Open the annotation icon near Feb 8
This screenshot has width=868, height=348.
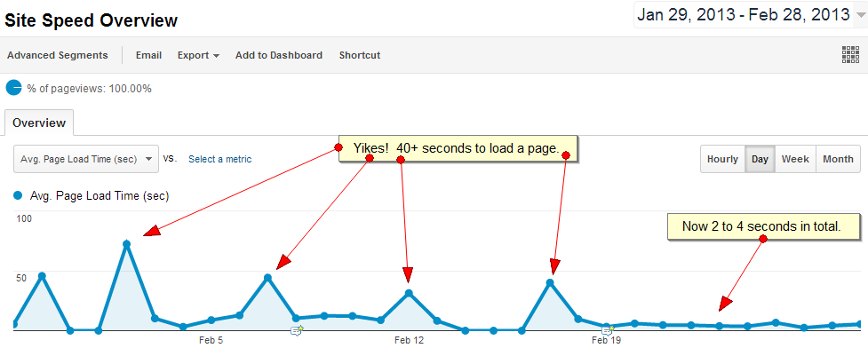click(x=297, y=330)
